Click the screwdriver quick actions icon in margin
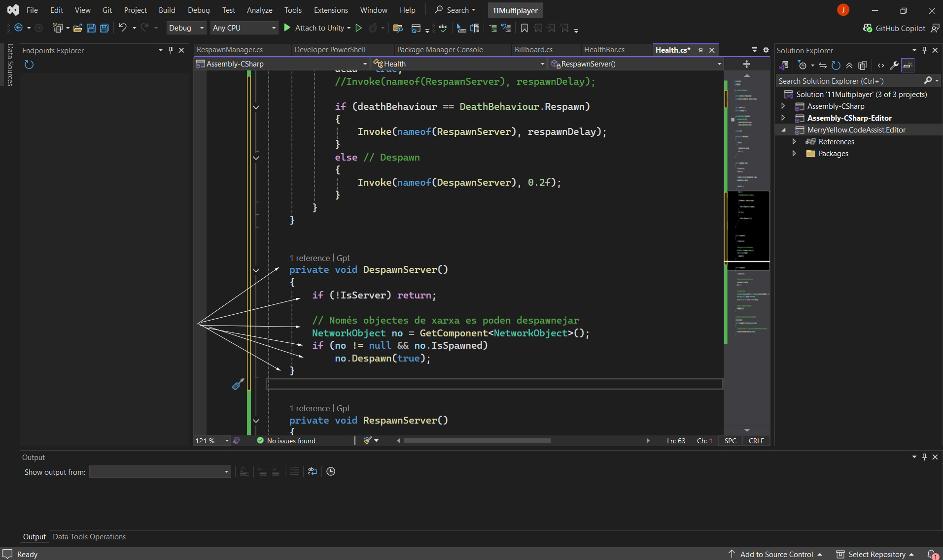The height and width of the screenshot is (560, 943). [238, 384]
